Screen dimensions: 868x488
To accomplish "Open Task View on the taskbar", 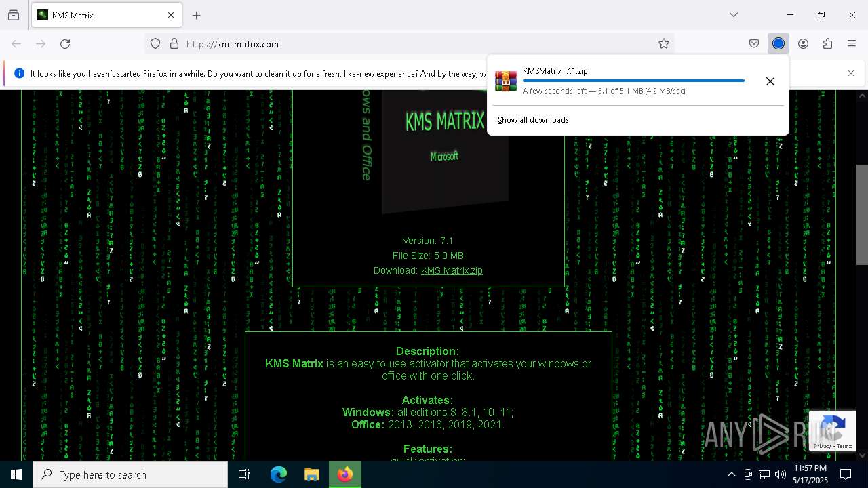I will [x=244, y=474].
